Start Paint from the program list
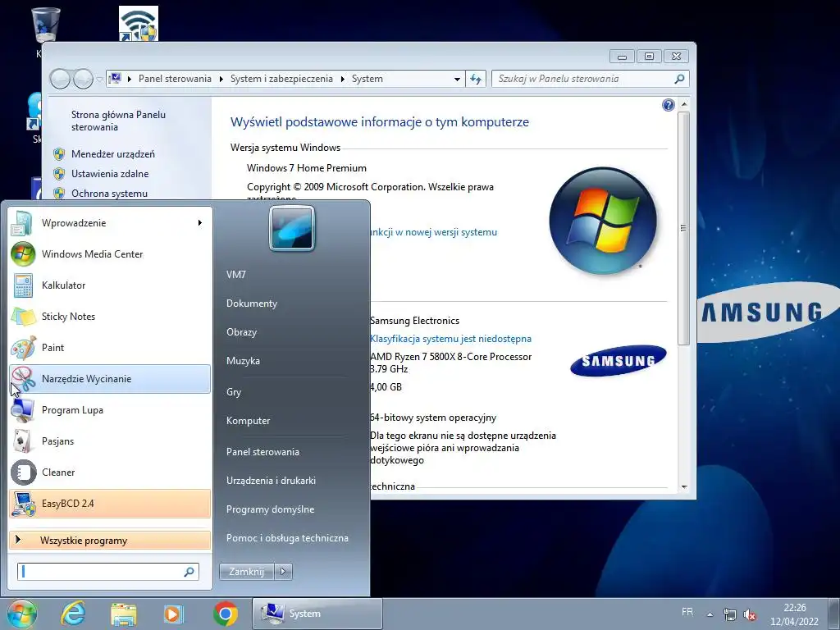This screenshot has height=630, width=840. [110, 348]
